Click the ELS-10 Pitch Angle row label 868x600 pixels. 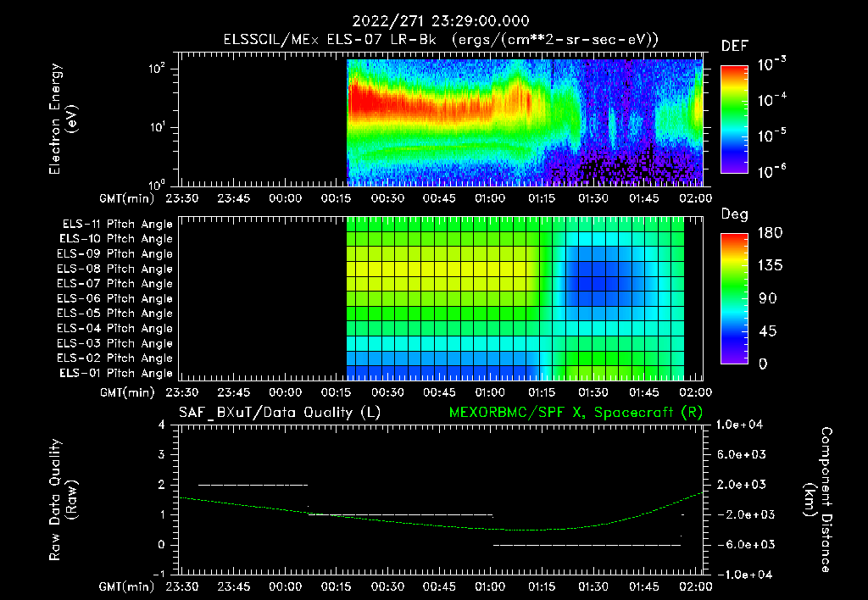click(x=116, y=239)
